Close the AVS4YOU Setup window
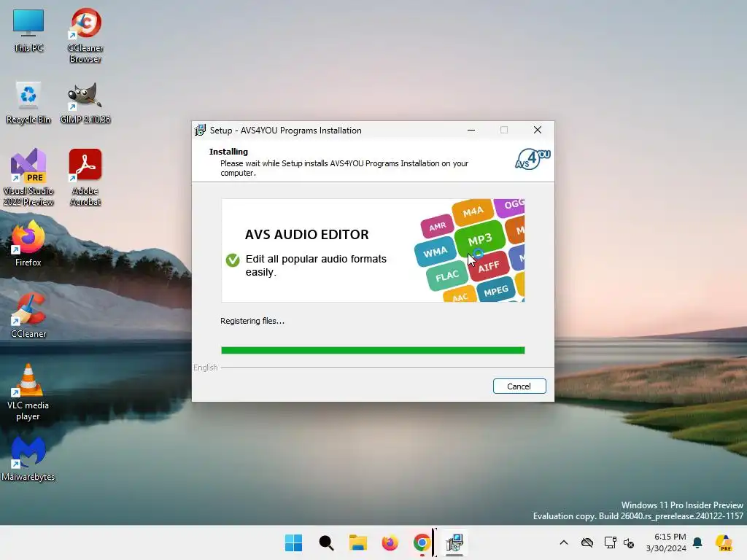 tap(538, 130)
